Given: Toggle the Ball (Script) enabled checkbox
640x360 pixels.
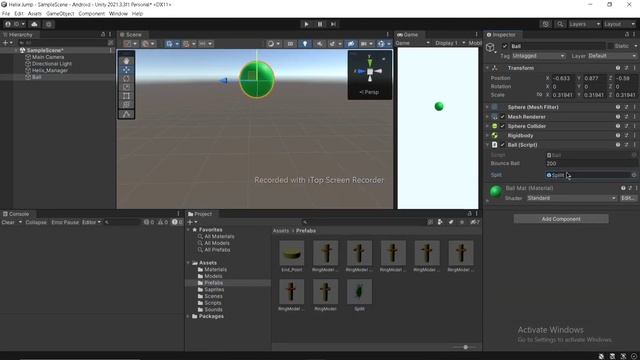Looking at the screenshot, I should pos(503,145).
